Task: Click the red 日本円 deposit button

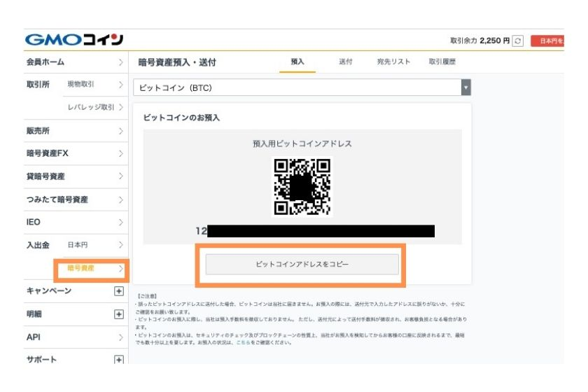Action: (x=547, y=41)
